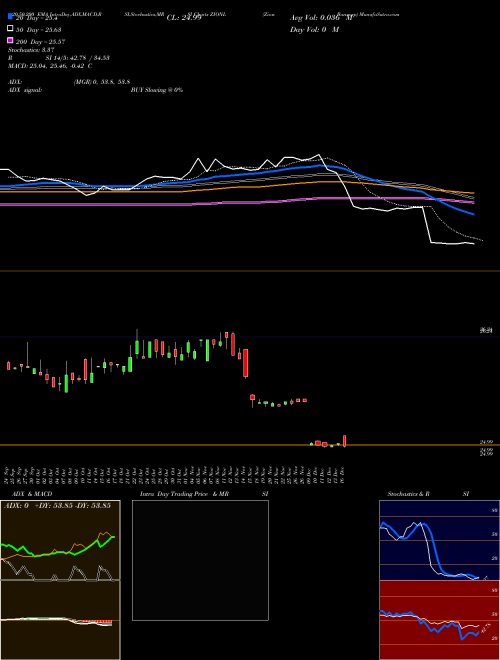Click the 'Stochastics: 3.37' readout
The width and height of the screenshot is (500, 660).
pos(31,50)
